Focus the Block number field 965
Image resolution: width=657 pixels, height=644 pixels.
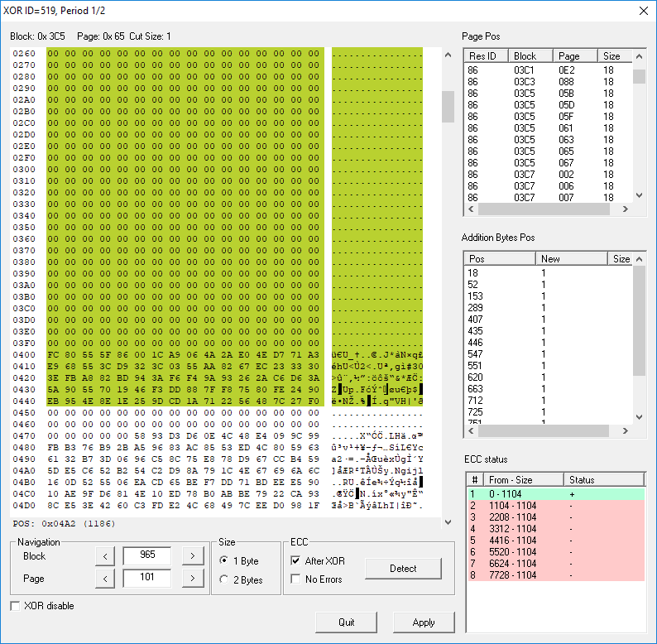(x=147, y=555)
